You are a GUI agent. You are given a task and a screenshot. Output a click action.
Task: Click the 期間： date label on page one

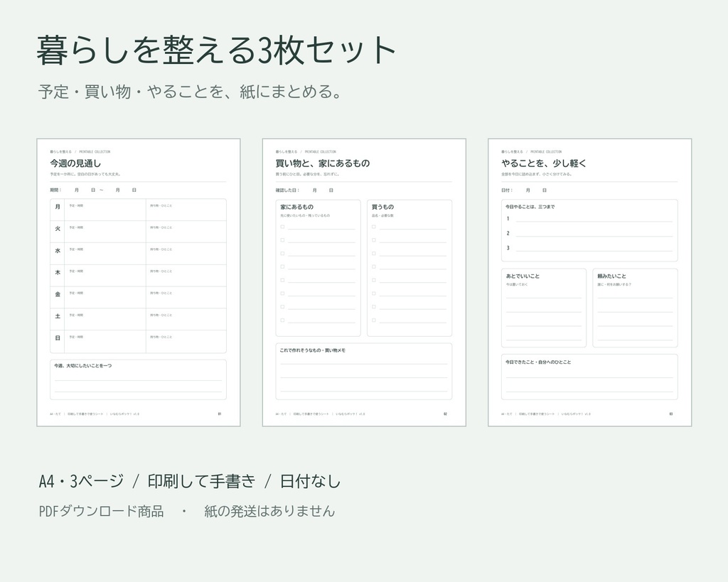tap(55, 190)
